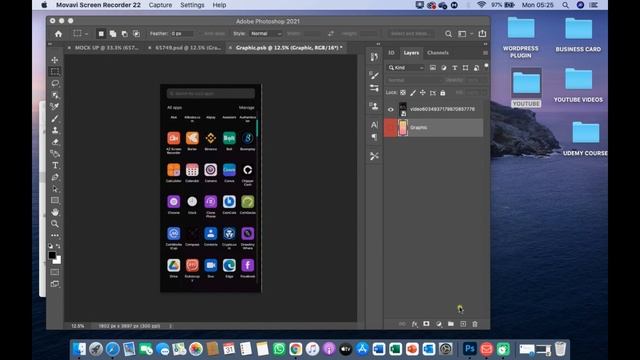
Task: Expand the status bar info arrow
Action: [170, 326]
